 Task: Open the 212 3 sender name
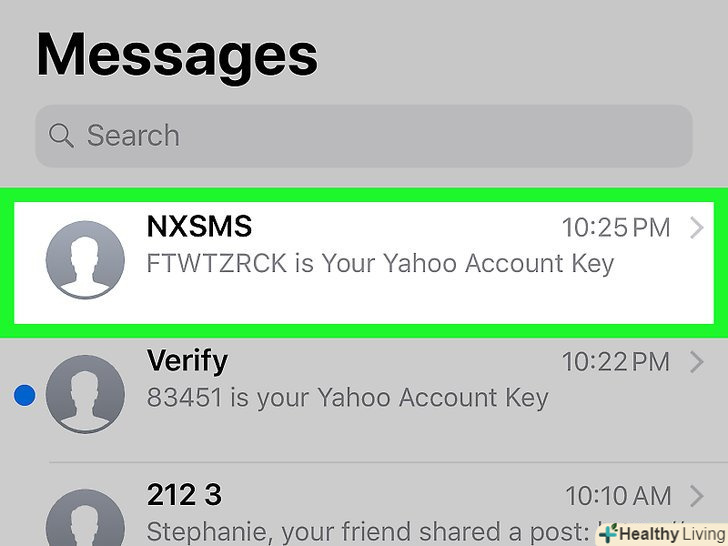(x=184, y=494)
